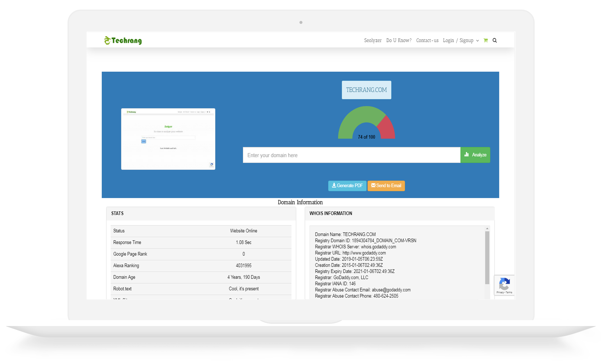
Task: Click Generate PDF button
Action: coord(347,186)
